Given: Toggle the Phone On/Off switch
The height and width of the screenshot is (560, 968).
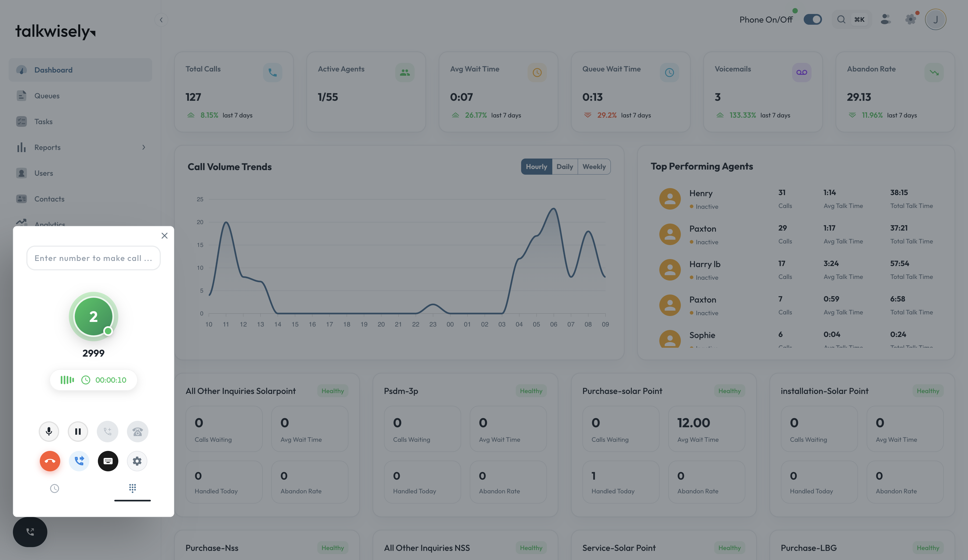Looking at the screenshot, I should pyautogui.click(x=812, y=20).
